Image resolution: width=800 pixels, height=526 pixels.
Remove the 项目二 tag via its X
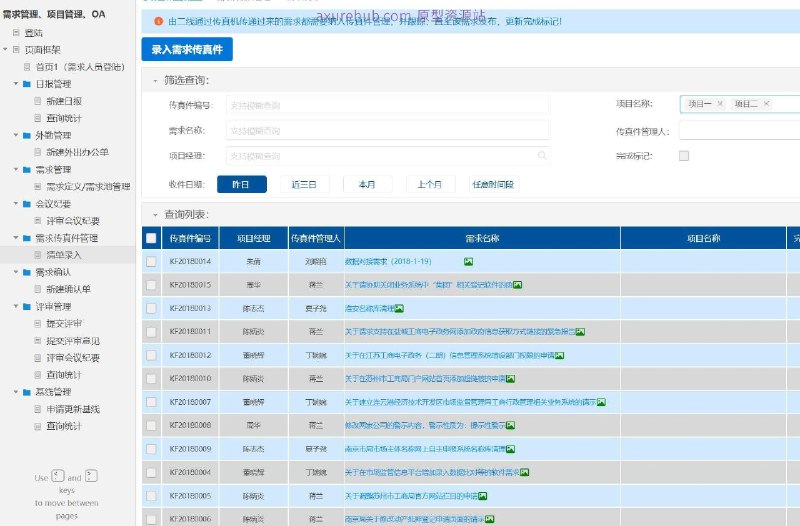(766, 104)
